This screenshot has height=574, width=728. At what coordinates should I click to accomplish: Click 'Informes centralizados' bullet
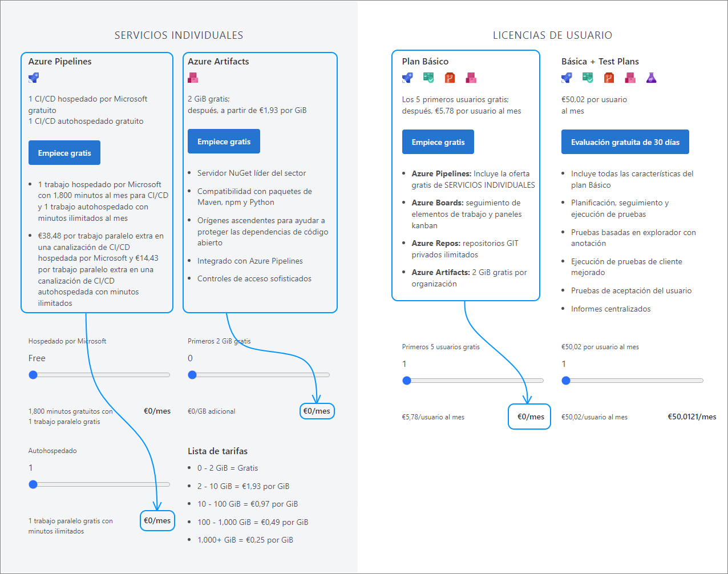610,309
